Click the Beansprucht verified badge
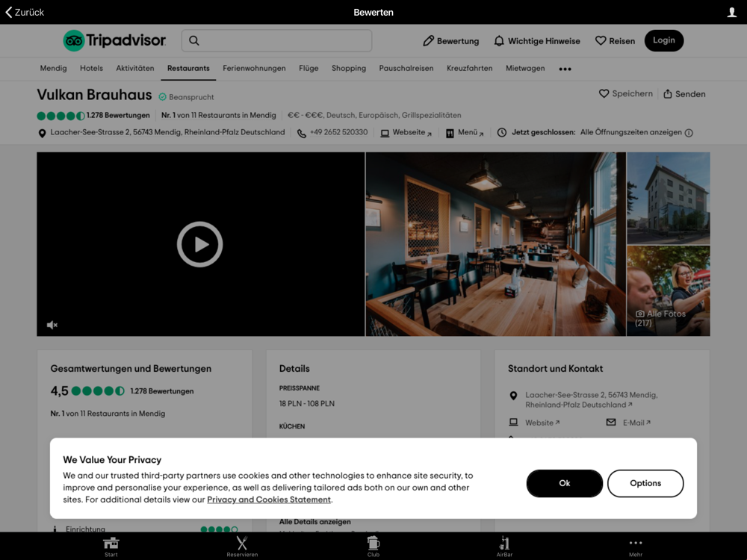The image size is (747, 560). (x=186, y=96)
